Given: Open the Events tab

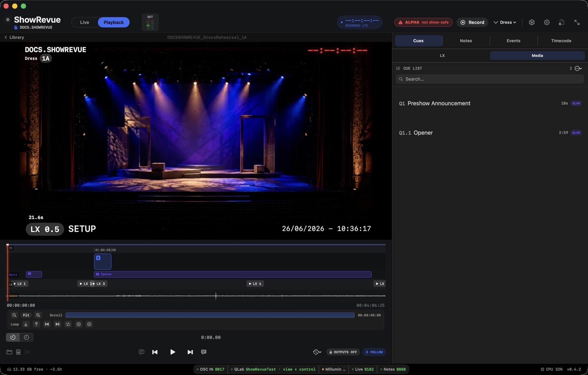Looking at the screenshot, I should 514,40.
